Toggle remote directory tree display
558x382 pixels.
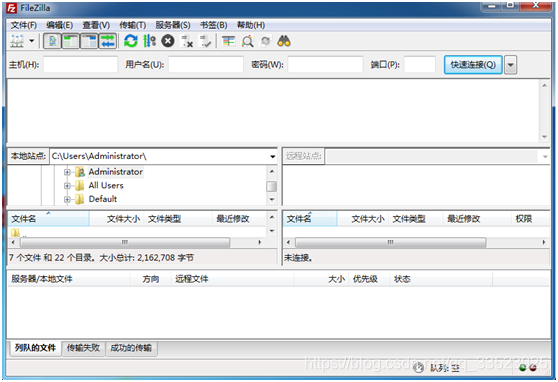click(89, 41)
